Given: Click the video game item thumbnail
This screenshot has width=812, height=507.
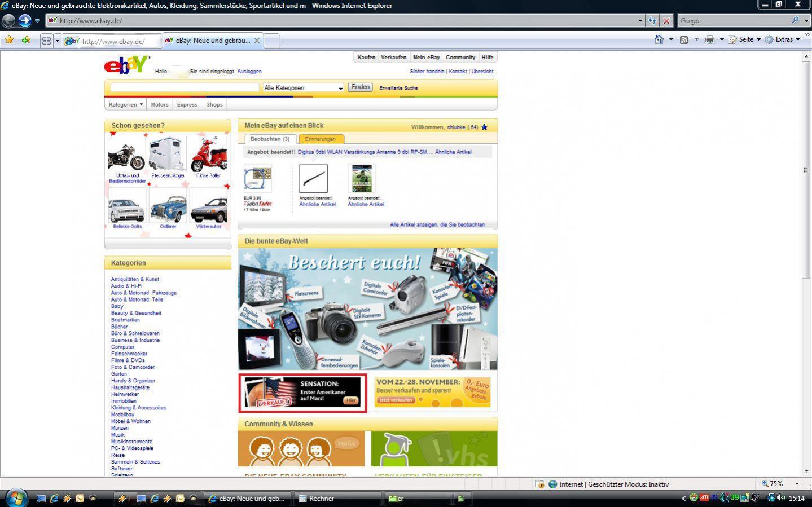Looking at the screenshot, I should point(362,178).
